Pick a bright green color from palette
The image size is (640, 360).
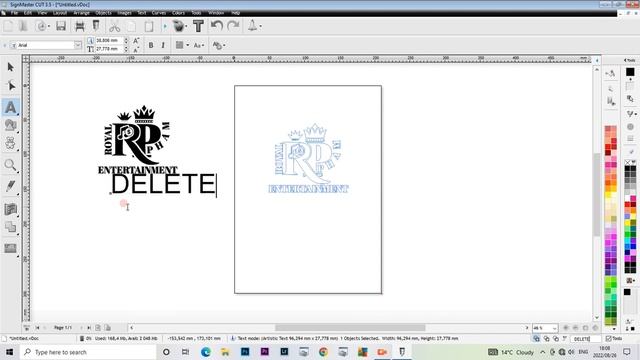[614, 284]
